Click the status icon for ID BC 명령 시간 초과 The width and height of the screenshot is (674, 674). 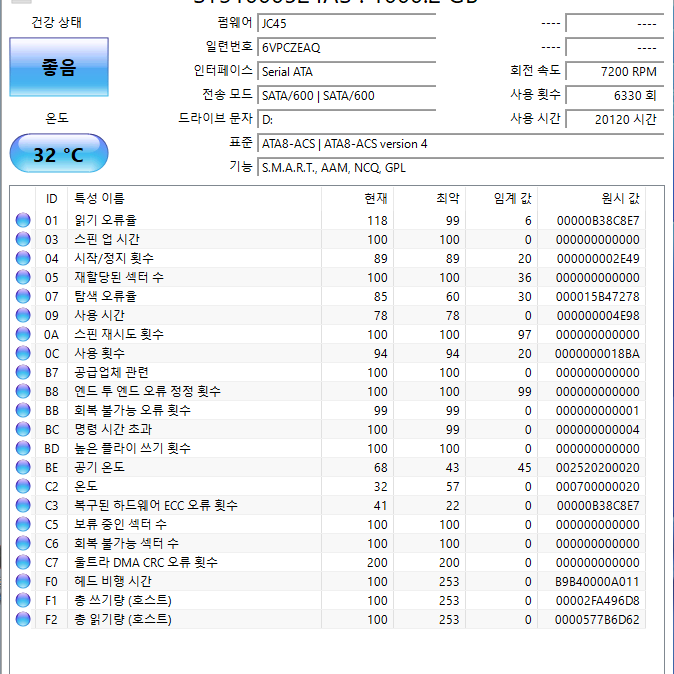pos(23,429)
